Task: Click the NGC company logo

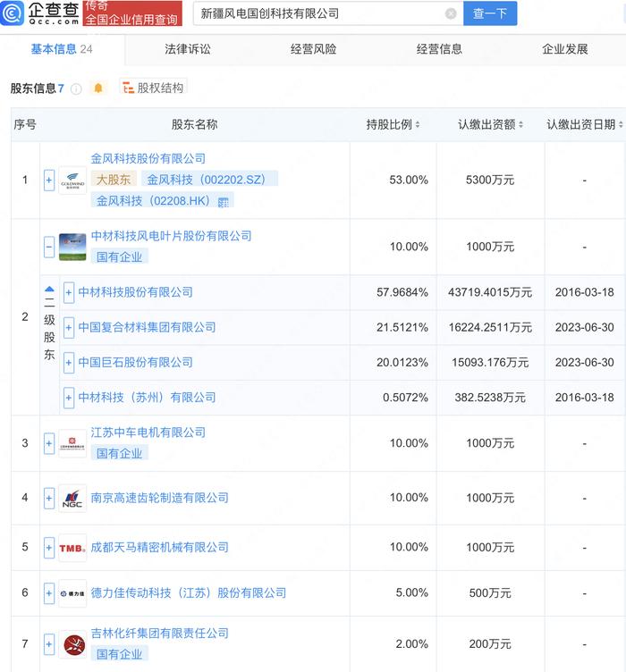Action: (x=72, y=498)
